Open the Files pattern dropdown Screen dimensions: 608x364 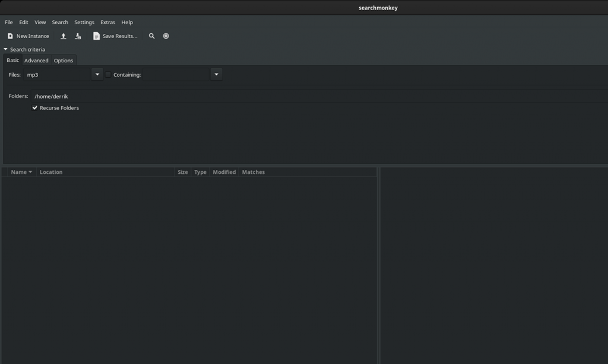coord(96,74)
